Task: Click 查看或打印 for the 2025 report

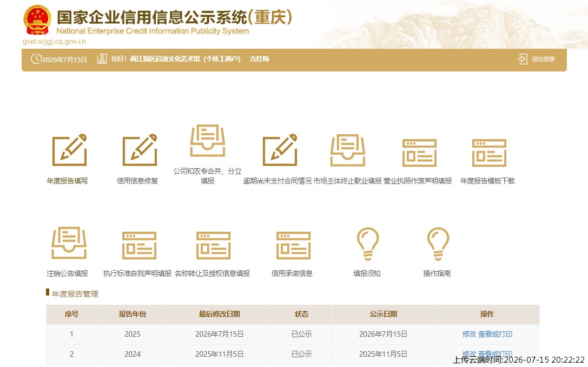Action: [495, 334]
